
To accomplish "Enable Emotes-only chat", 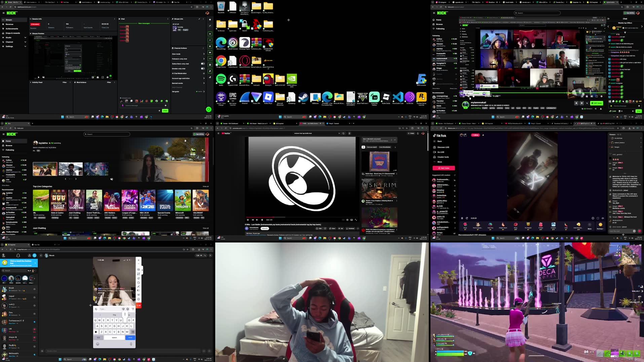I will 203,69.
